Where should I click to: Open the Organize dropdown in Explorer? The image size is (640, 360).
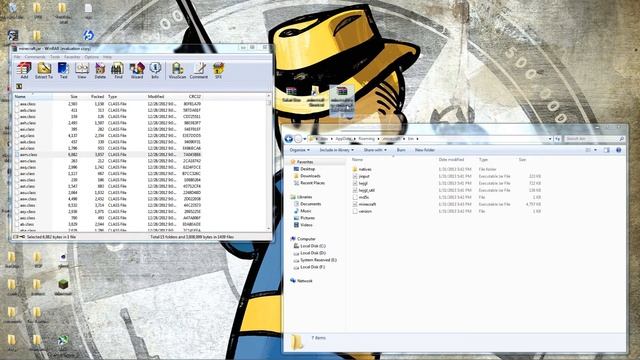pyautogui.click(x=299, y=150)
